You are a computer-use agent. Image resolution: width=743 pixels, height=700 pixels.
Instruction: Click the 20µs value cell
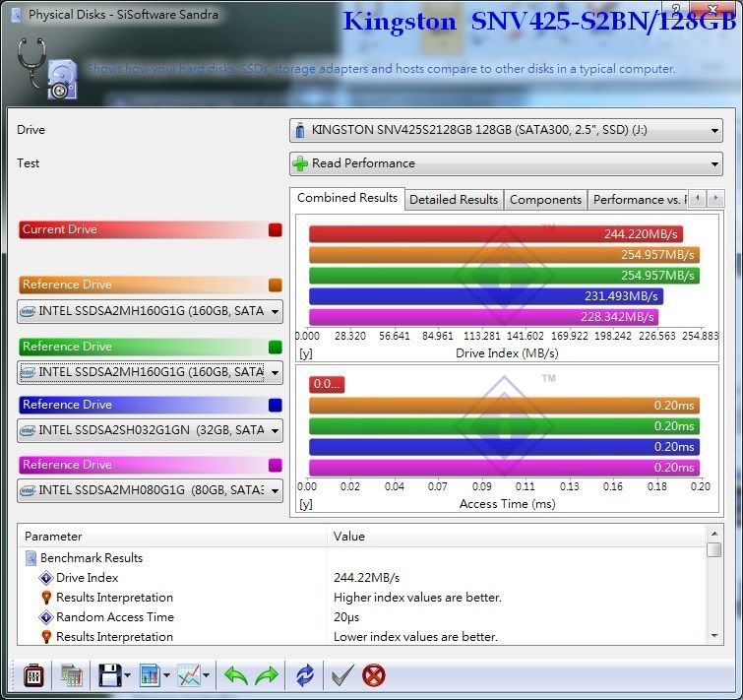coord(346,617)
